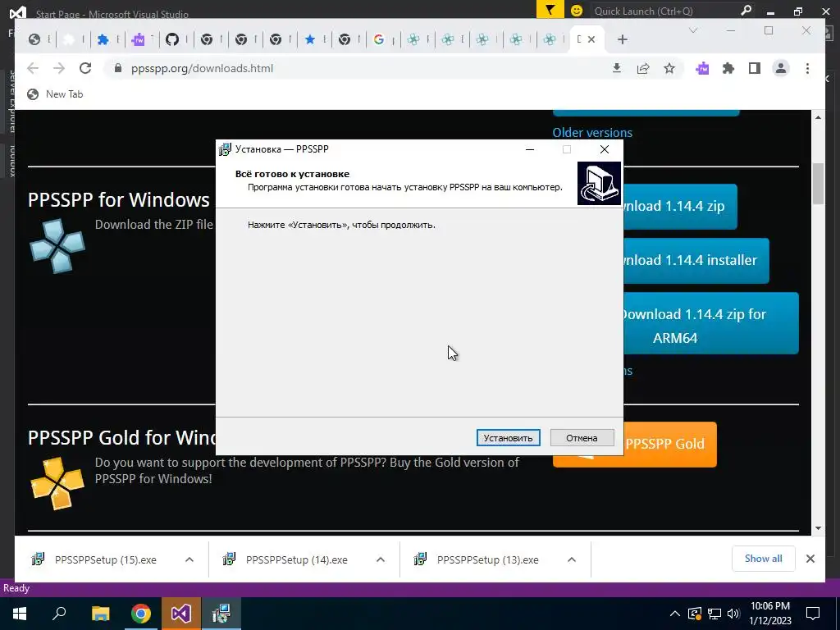840x630 pixels.
Task: Open the purple fw extension in Chrome's toolbar
Action: click(x=702, y=68)
